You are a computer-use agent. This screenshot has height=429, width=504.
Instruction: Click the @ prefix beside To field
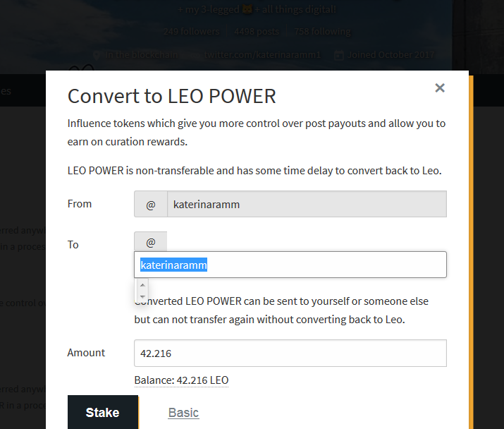(x=151, y=242)
